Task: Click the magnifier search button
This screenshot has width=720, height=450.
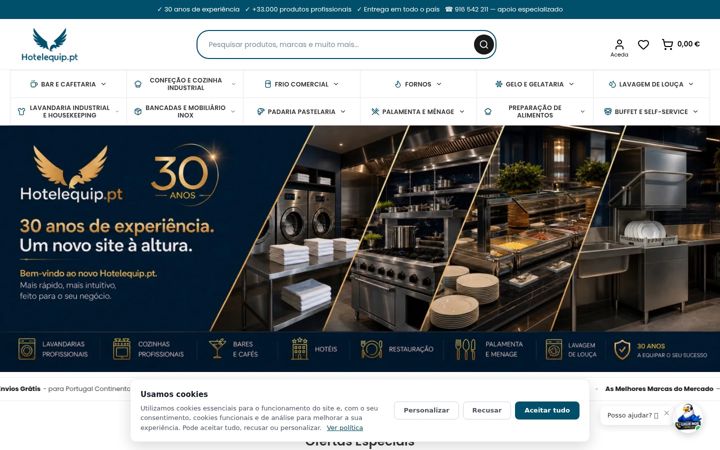Action: coord(484,45)
